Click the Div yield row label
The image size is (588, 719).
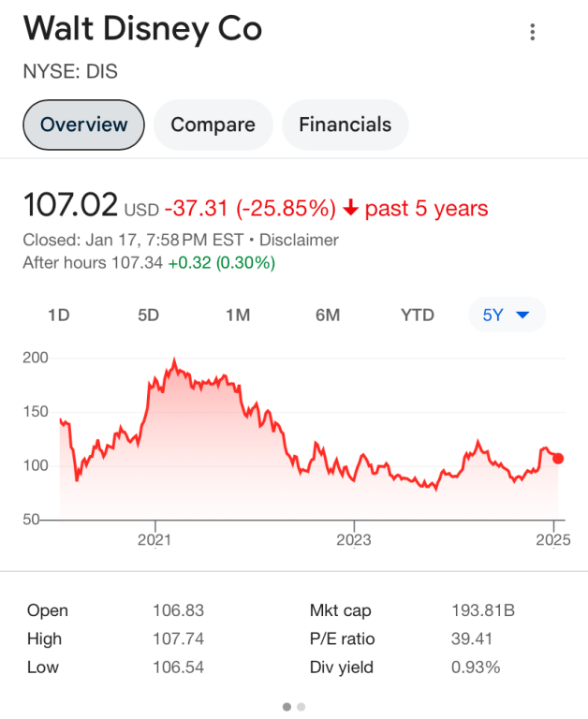[341, 667]
